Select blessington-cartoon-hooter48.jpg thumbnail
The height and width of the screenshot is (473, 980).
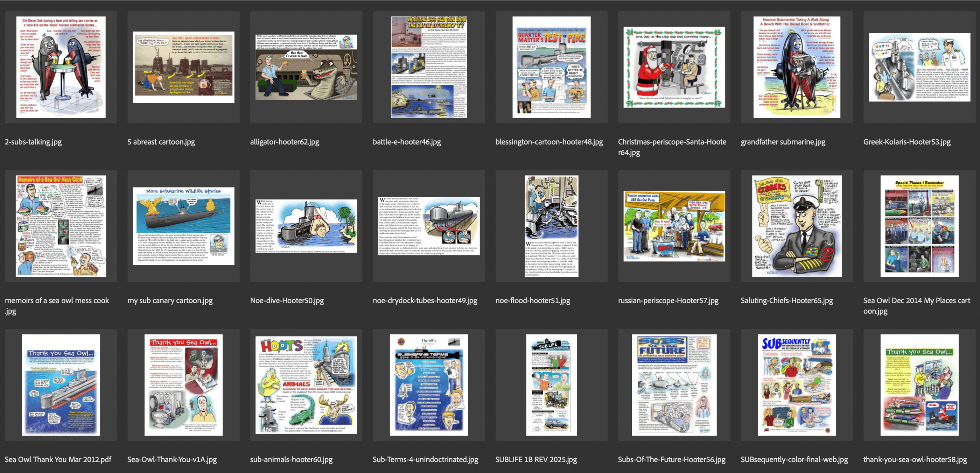pos(551,67)
